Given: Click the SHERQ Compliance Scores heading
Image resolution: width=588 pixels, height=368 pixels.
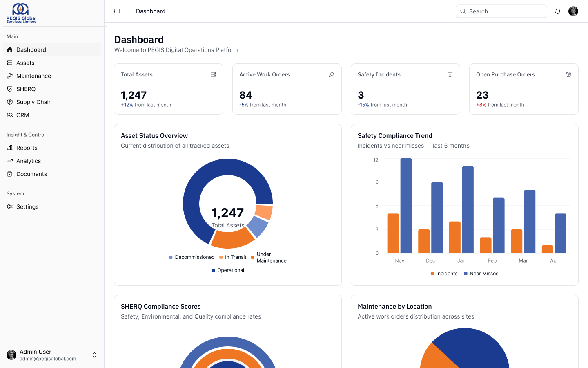Looking at the screenshot, I should [x=161, y=307].
